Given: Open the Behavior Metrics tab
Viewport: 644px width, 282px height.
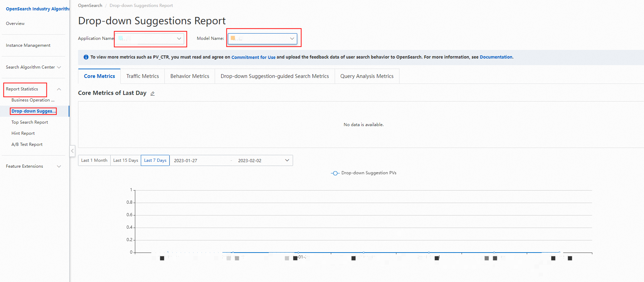Looking at the screenshot, I should click(190, 76).
